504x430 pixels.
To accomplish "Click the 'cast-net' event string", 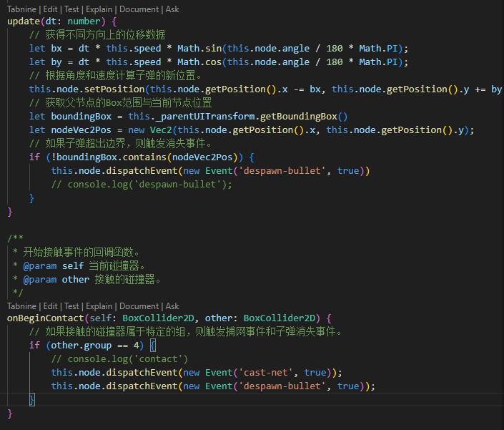I will coord(265,373).
